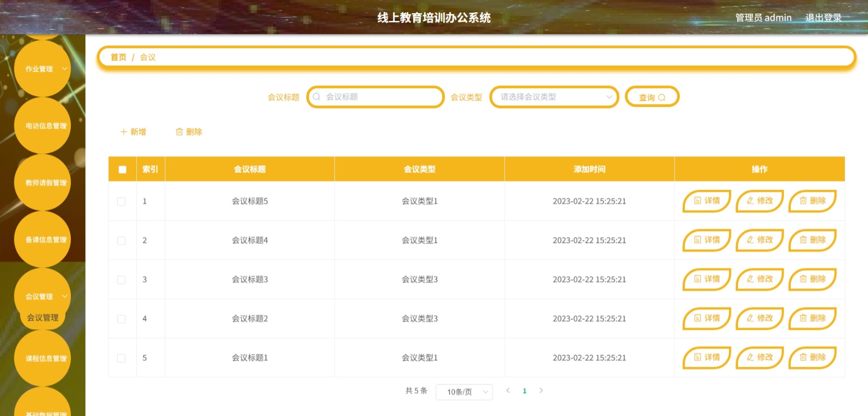Screen dimensions: 868x416
Task: Click the 会议 breadcrumb text
Action: click(x=148, y=57)
